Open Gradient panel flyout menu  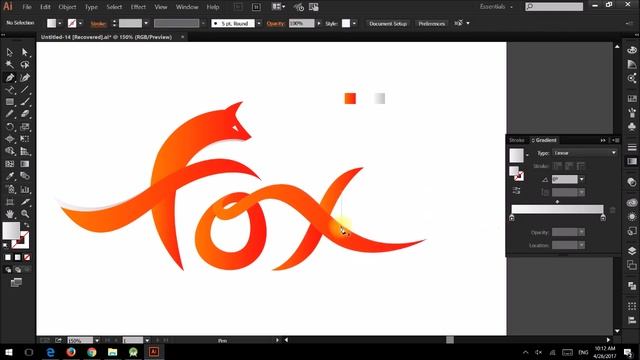point(616,140)
